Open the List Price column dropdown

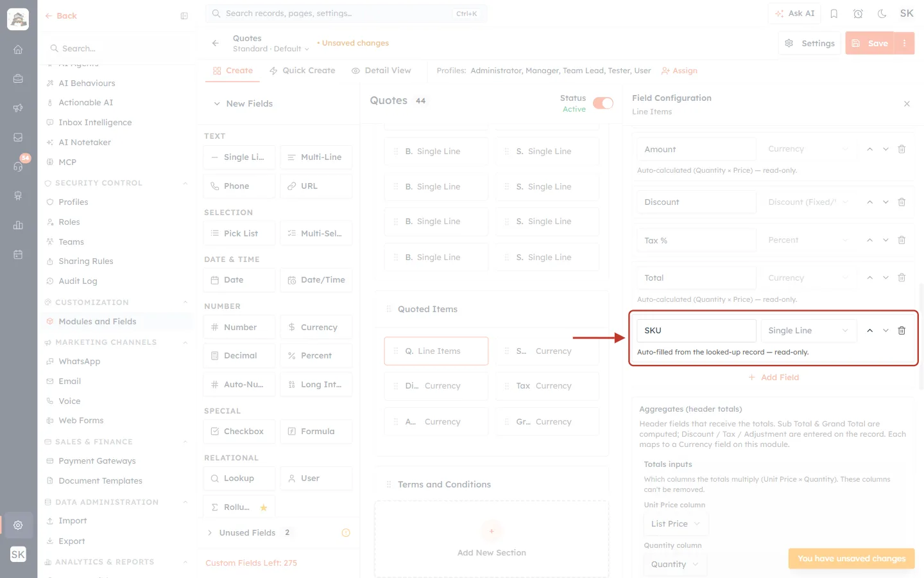point(676,524)
